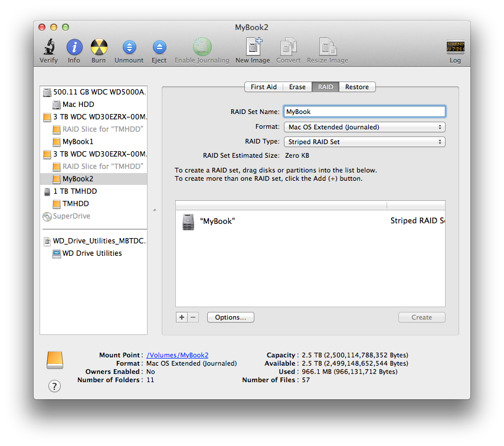Open the Format dropdown menu
This screenshot has width=504, height=446.
pos(365,127)
